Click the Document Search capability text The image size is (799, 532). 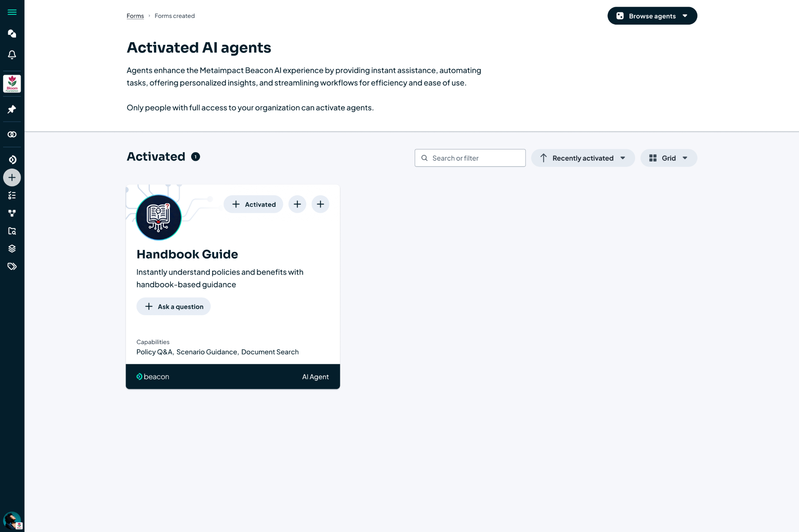pyautogui.click(x=270, y=352)
